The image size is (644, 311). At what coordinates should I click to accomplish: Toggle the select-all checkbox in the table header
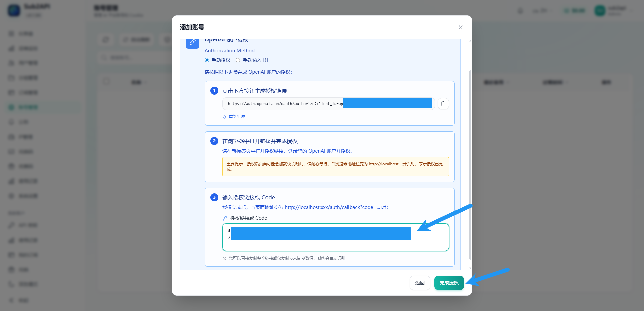107,82
